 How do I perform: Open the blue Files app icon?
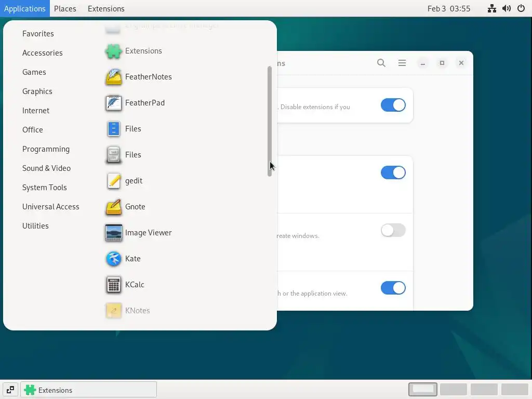(113, 129)
